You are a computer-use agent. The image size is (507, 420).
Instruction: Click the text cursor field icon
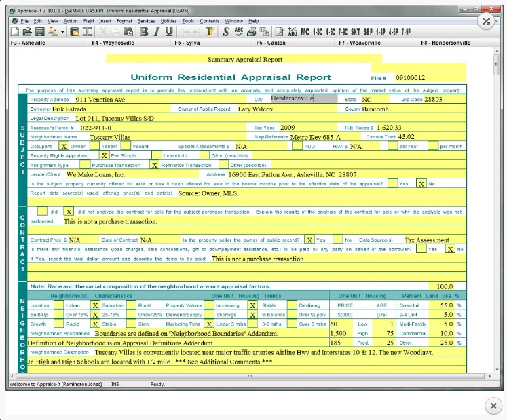point(87,31)
